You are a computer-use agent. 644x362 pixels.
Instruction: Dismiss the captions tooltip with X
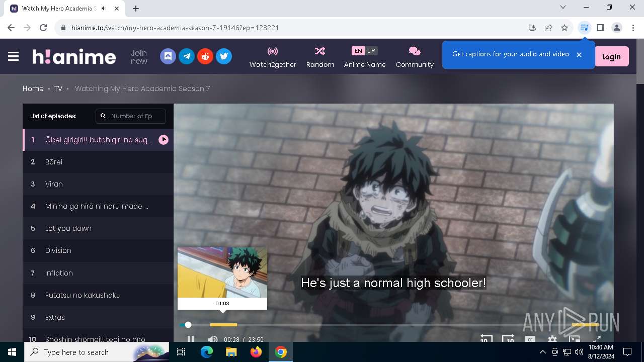pos(579,54)
